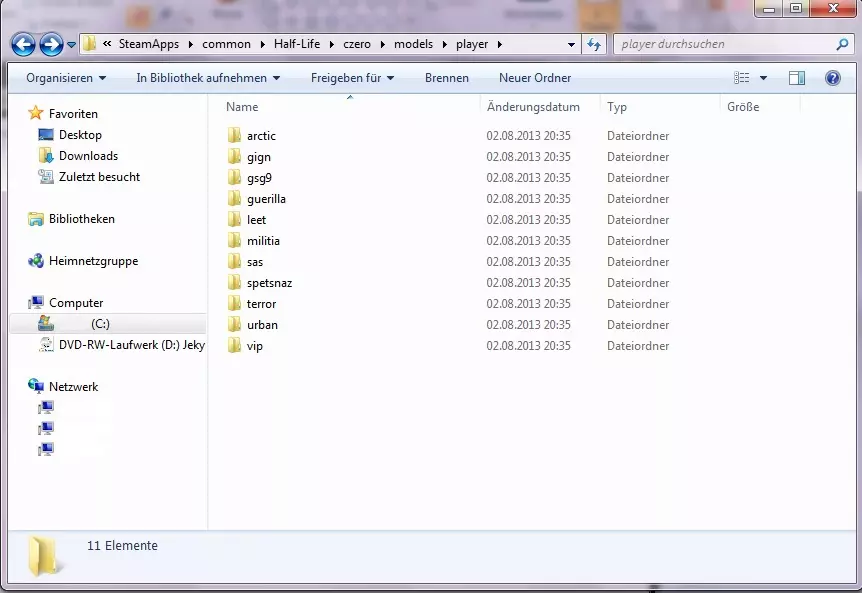862x593 pixels.
Task: Open help with the question mark icon
Action: click(832, 78)
